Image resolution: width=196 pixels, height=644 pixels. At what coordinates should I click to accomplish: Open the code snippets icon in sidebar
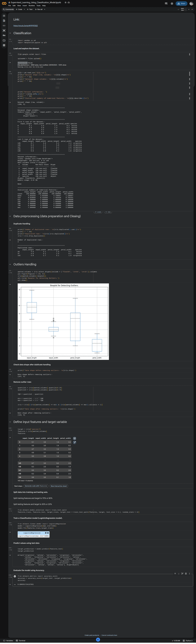point(4,25)
